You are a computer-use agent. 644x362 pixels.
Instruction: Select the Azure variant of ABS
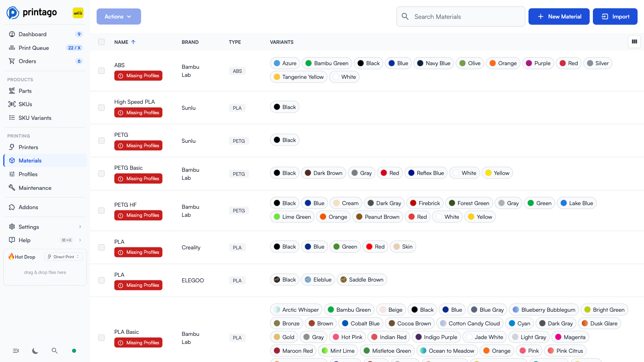pos(285,63)
